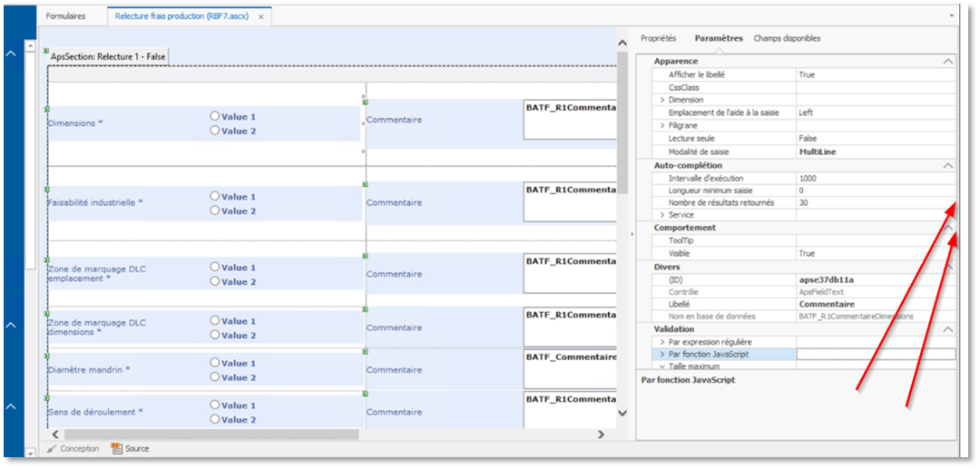The width and height of the screenshot is (980, 469).
Task: Select Value 1 for Dimensions
Action: [x=215, y=116]
